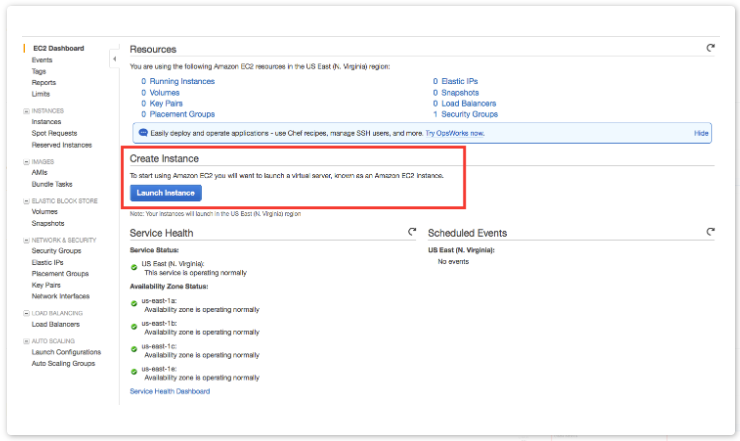Click the us-east-1a green status icon
The width and height of the screenshot is (740, 441).
coord(134,304)
